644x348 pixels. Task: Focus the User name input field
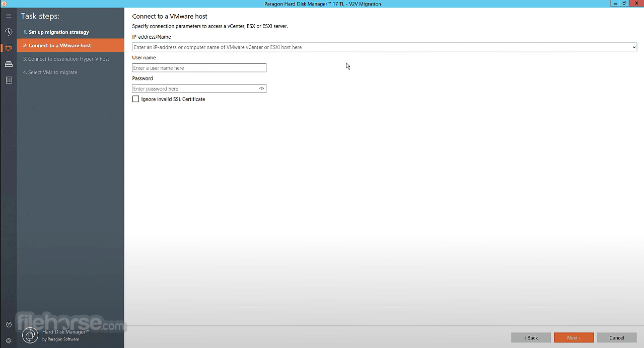coord(199,68)
